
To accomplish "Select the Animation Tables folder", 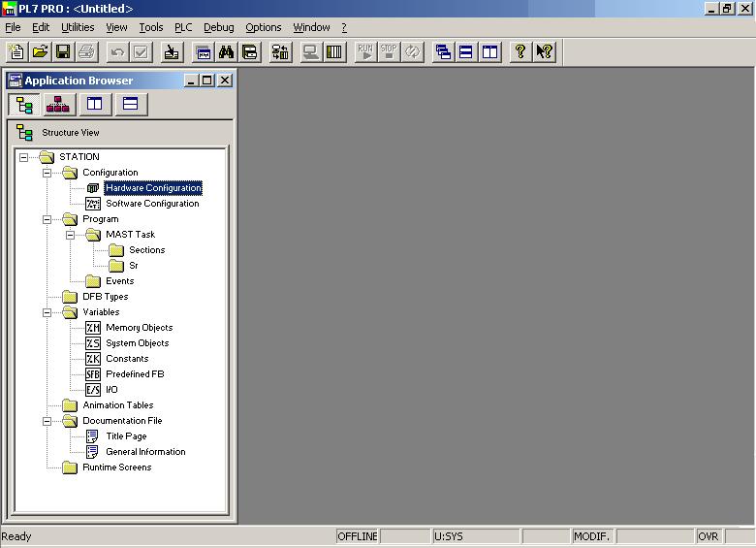I will (118, 405).
